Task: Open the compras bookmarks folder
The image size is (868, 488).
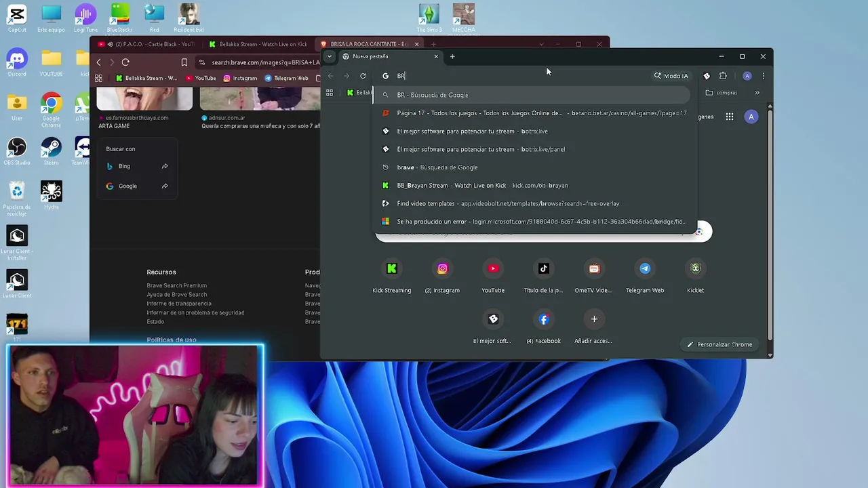Action: [722, 93]
